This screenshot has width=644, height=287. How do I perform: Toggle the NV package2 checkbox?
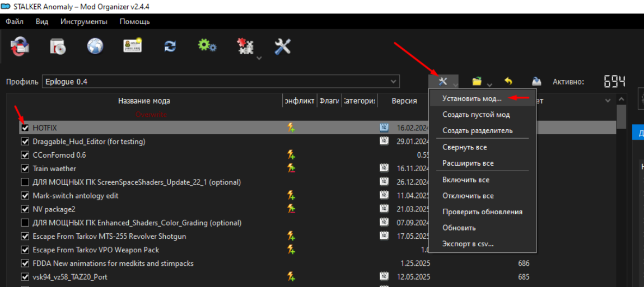[25, 209]
